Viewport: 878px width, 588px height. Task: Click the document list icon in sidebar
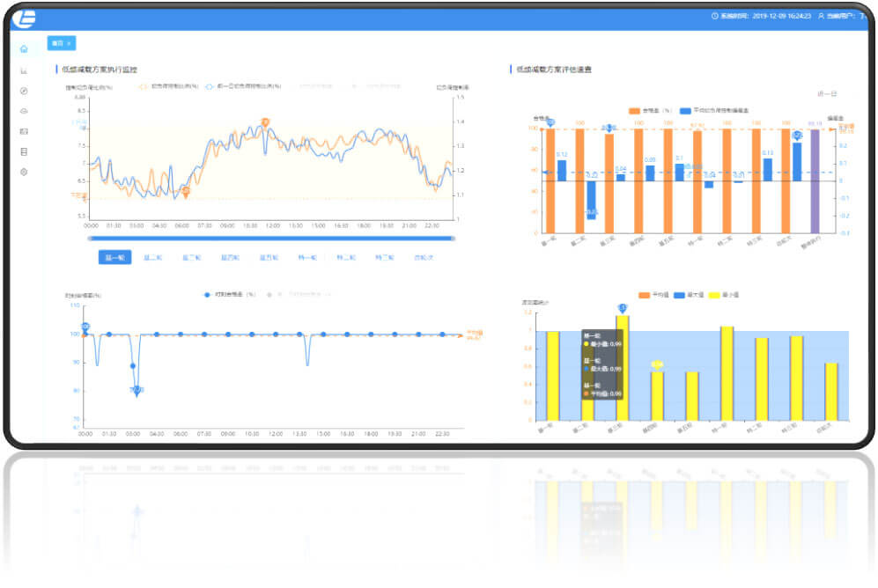coord(24,151)
